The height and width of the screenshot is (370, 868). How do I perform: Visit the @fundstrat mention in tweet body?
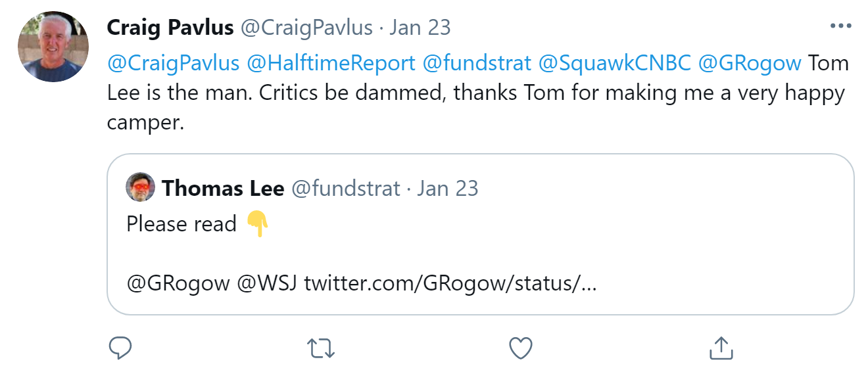(x=477, y=63)
